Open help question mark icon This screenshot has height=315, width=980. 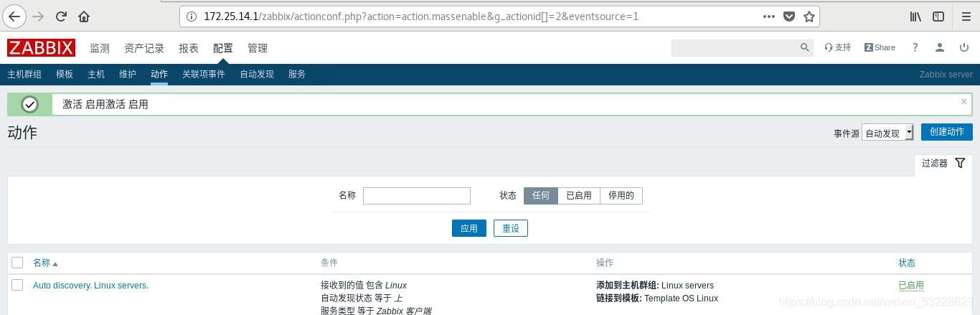click(x=915, y=47)
